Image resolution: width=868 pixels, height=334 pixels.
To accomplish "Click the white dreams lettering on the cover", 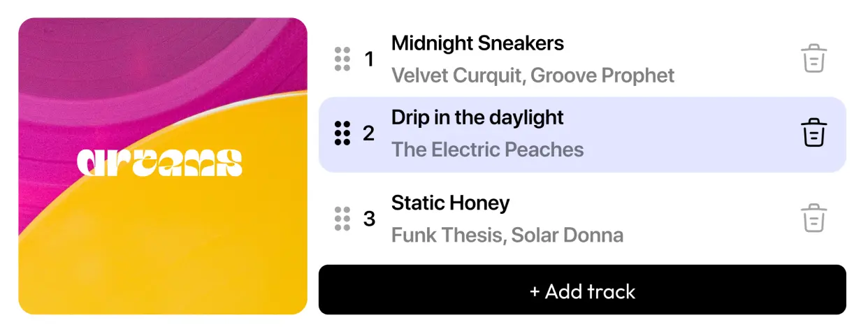I will click(159, 163).
